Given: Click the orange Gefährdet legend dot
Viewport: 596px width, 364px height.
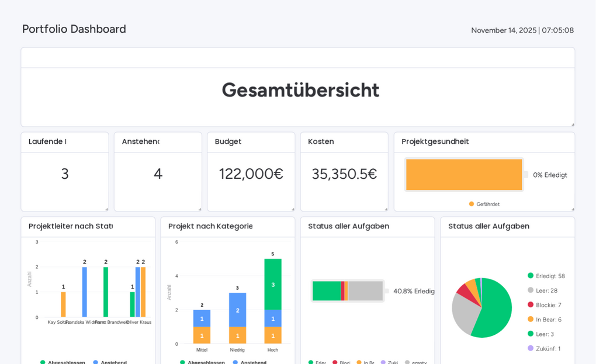Looking at the screenshot, I should (471, 204).
